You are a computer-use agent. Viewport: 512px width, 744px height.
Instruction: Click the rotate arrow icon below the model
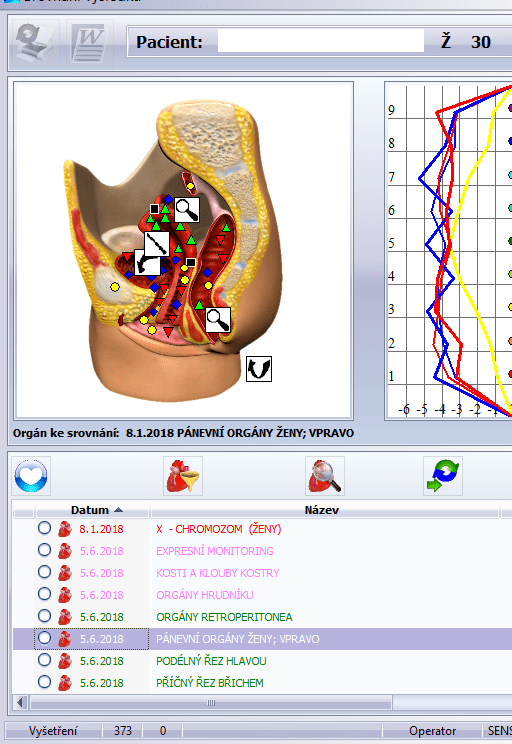click(259, 369)
